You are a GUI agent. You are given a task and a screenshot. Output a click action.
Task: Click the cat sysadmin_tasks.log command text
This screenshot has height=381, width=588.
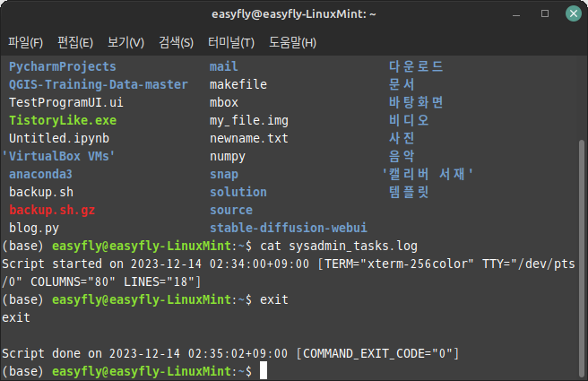(339, 246)
